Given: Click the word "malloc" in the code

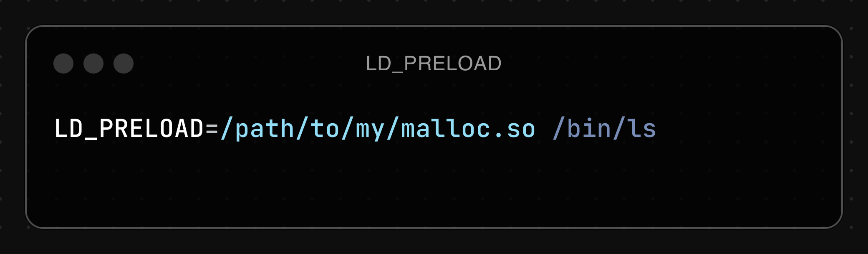Looking at the screenshot, I should 446,128.
